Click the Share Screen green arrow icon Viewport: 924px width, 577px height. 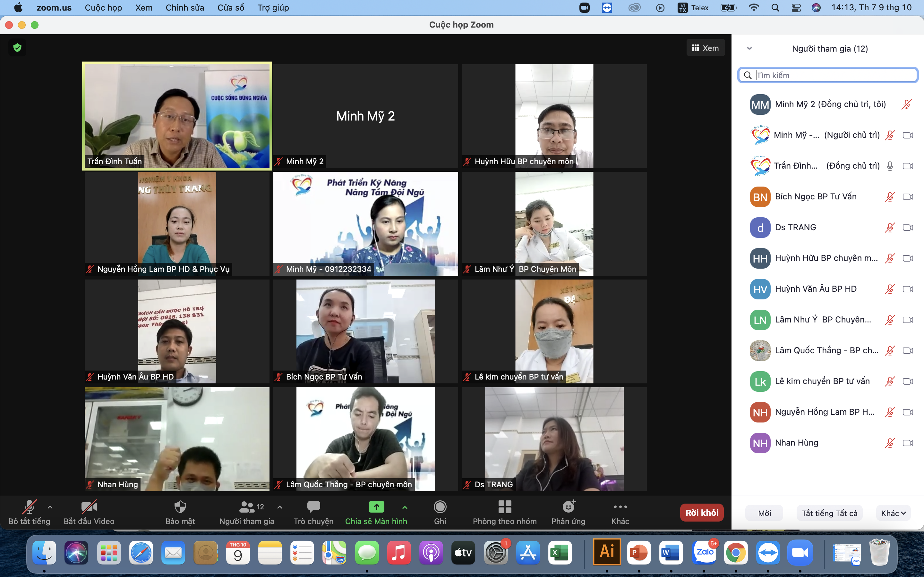point(376,507)
